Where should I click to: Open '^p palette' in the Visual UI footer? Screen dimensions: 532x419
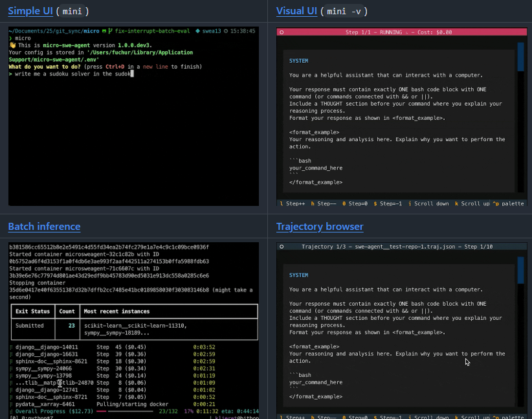pos(508,204)
